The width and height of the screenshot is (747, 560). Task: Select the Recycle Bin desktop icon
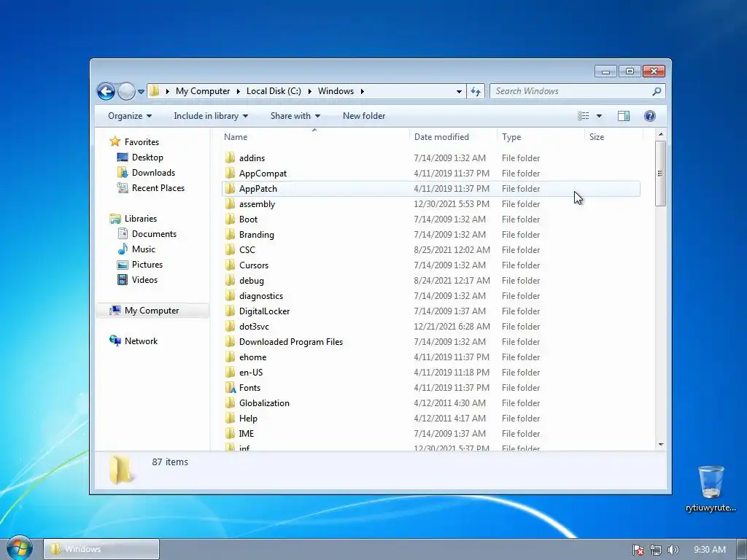coord(711,489)
